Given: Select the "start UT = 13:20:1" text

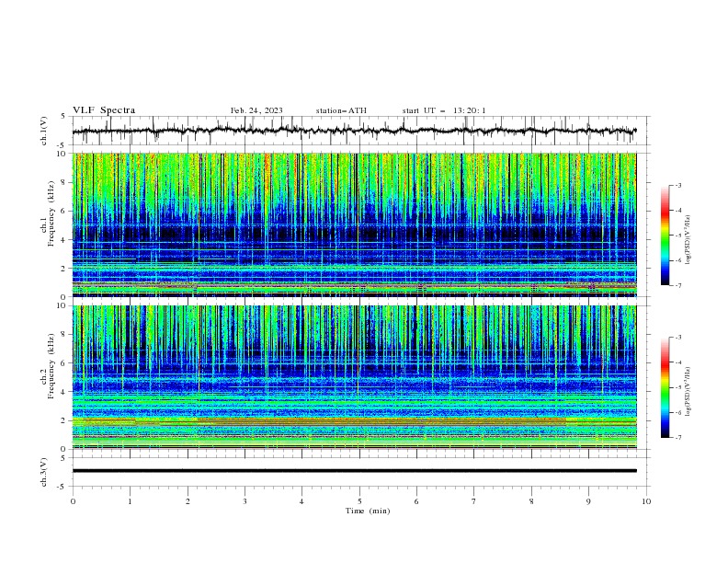Looking at the screenshot, I should coord(444,110).
